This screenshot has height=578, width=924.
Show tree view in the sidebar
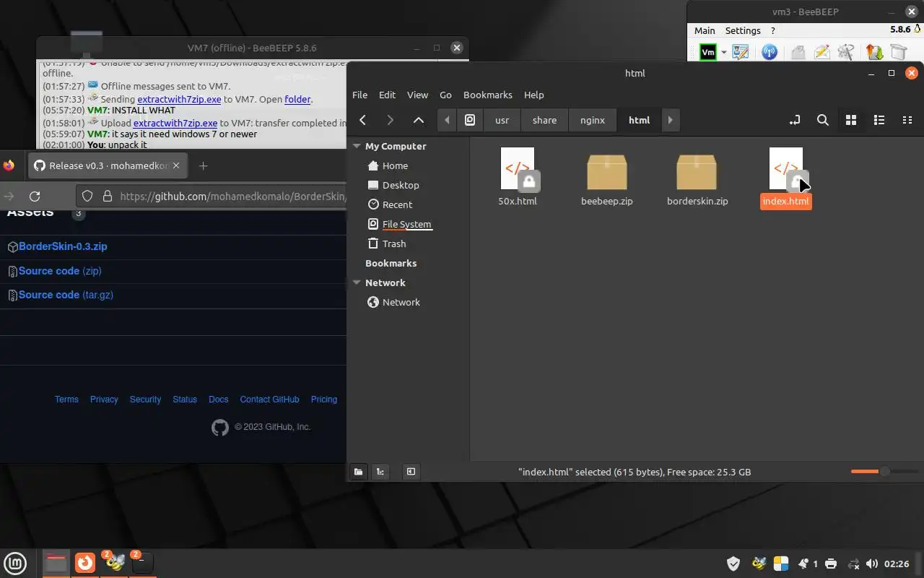[x=380, y=472]
